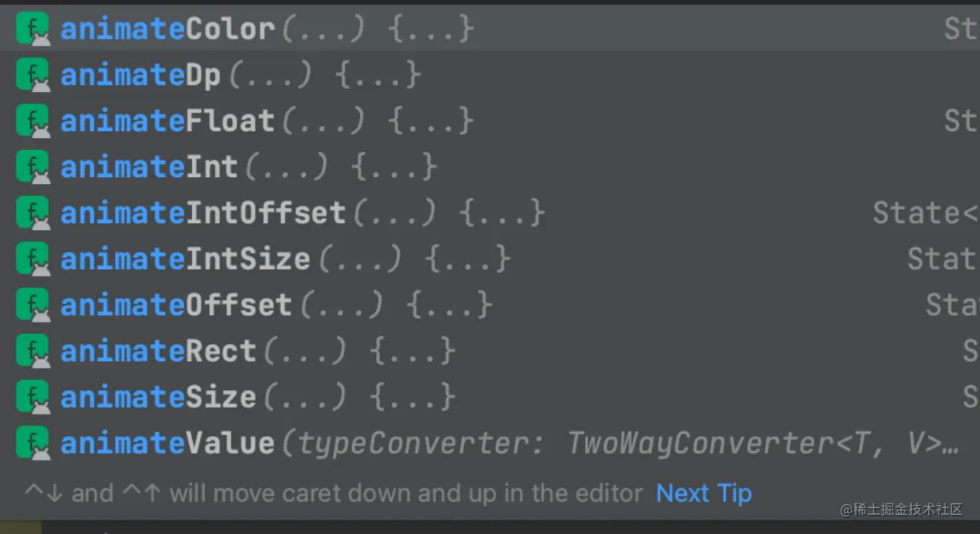Screen dimensions: 980x534
Task: Click the function icon beside animateIntSize
Action: [x=32, y=258]
